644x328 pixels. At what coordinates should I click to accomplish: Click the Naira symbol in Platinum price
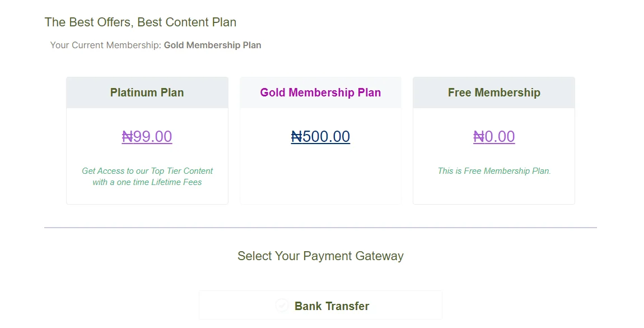click(127, 136)
